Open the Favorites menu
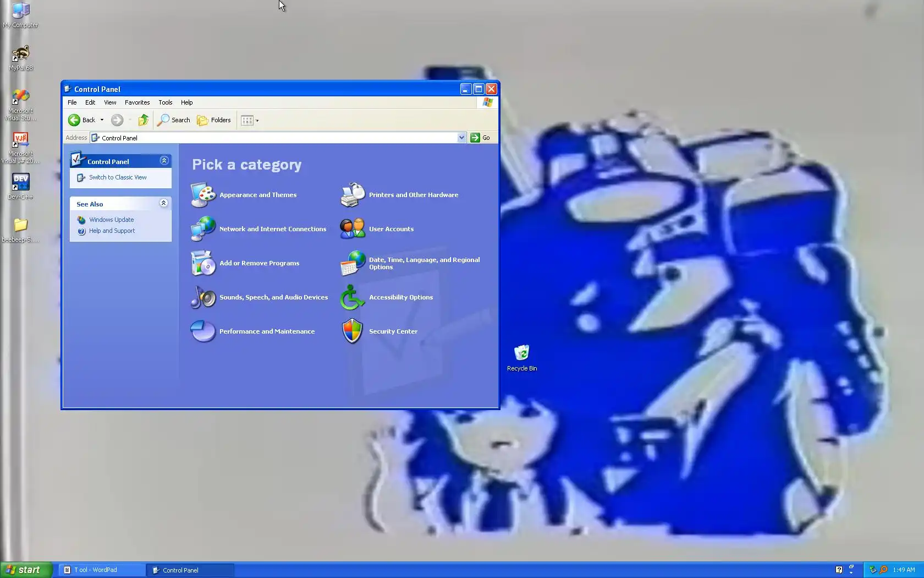The width and height of the screenshot is (924, 578). pos(137,102)
